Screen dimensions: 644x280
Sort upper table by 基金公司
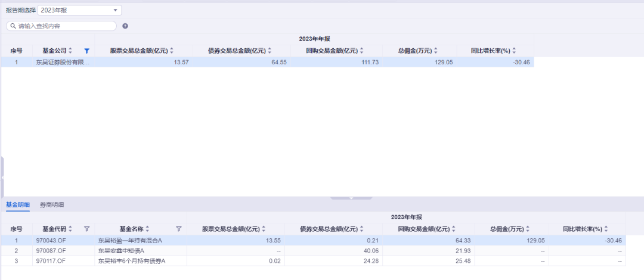pos(70,51)
